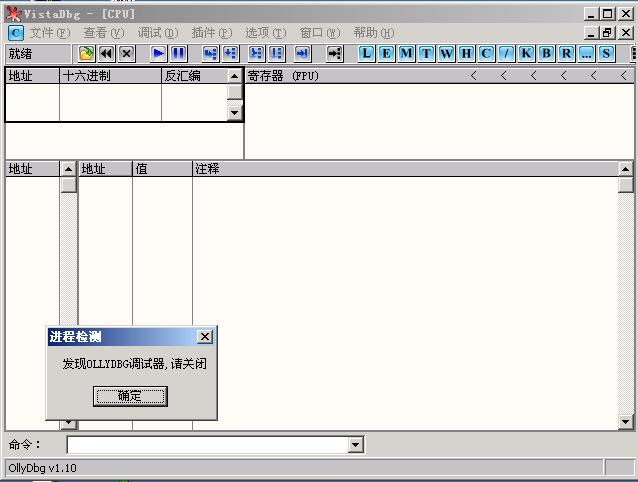Open the 查看(V) menu

[104, 33]
